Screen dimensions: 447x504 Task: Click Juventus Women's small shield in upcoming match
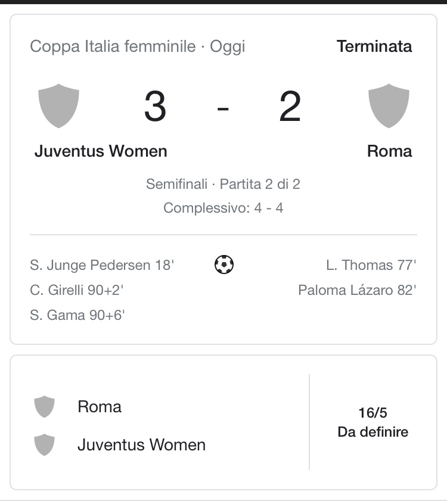coord(44,445)
